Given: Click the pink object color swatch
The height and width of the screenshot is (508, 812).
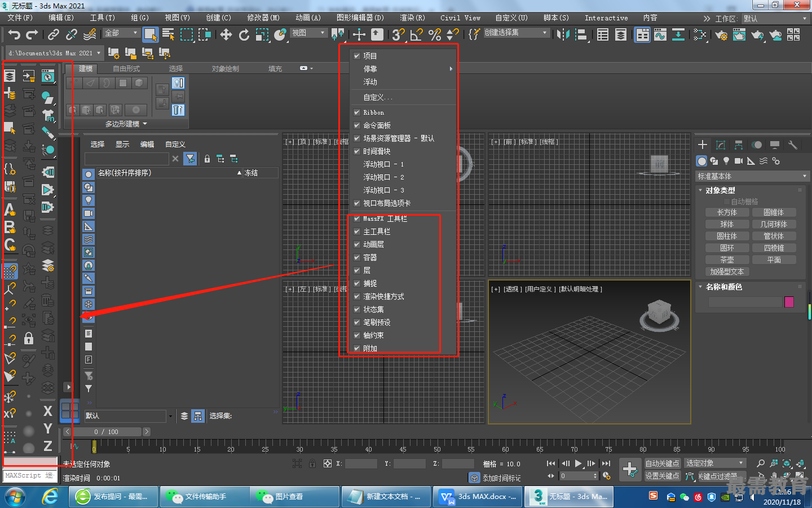Looking at the screenshot, I should click(789, 302).
